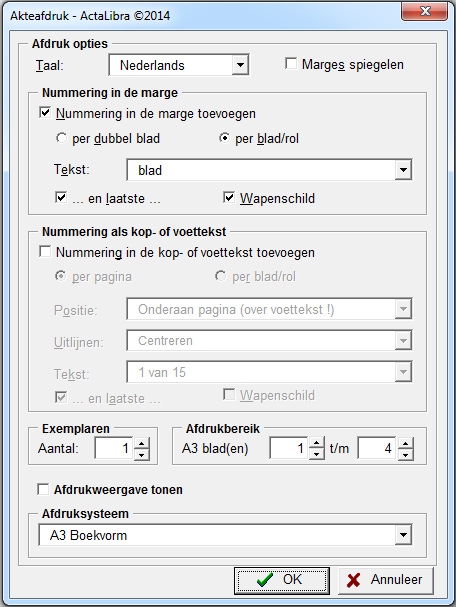
Task: Uncheck Nummering in de marge toevoegen
Action: [x=45, y=113]
